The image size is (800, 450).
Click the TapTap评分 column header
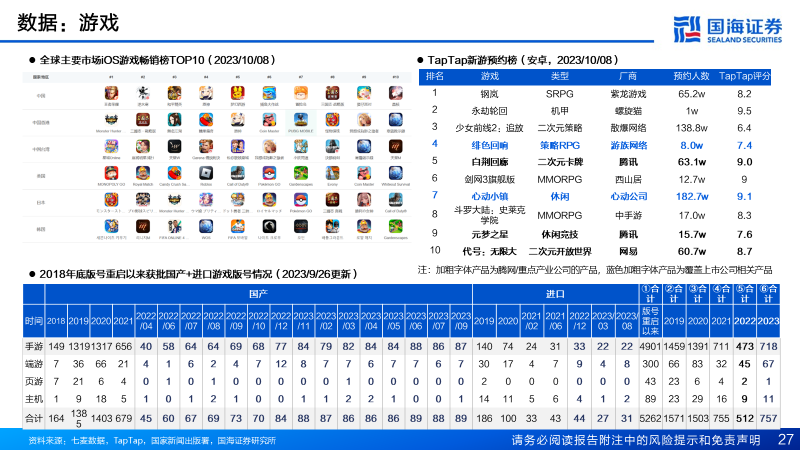(744, 77)
